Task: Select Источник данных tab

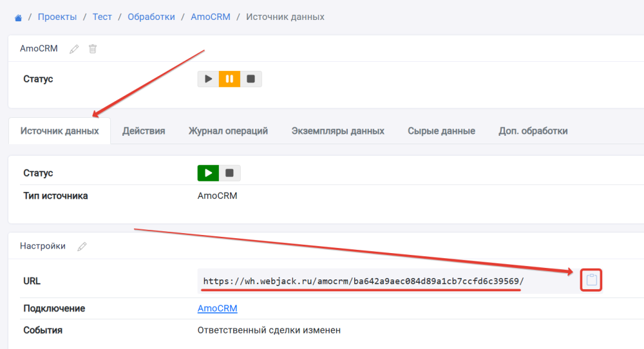Action: pos(59,131)
